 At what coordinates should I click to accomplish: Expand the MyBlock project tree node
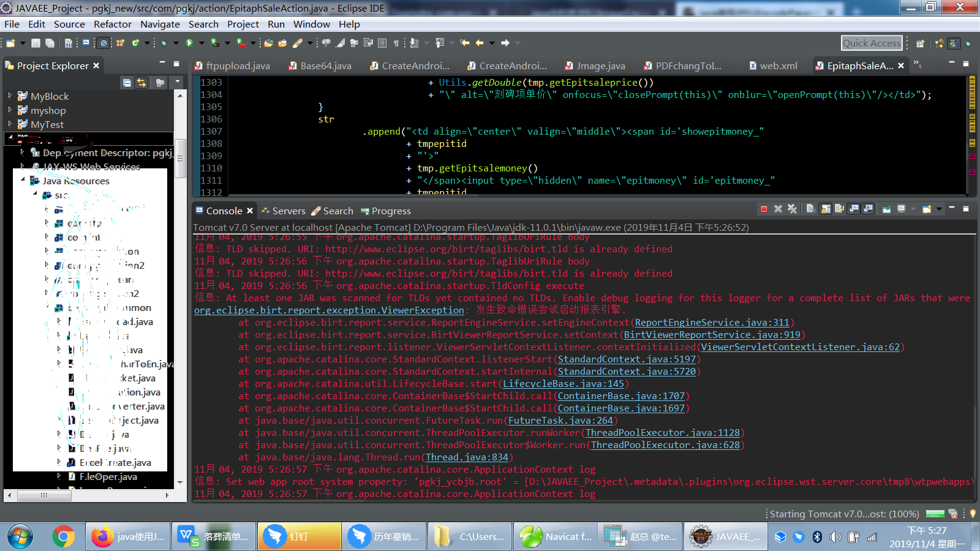tap(10, 96)
